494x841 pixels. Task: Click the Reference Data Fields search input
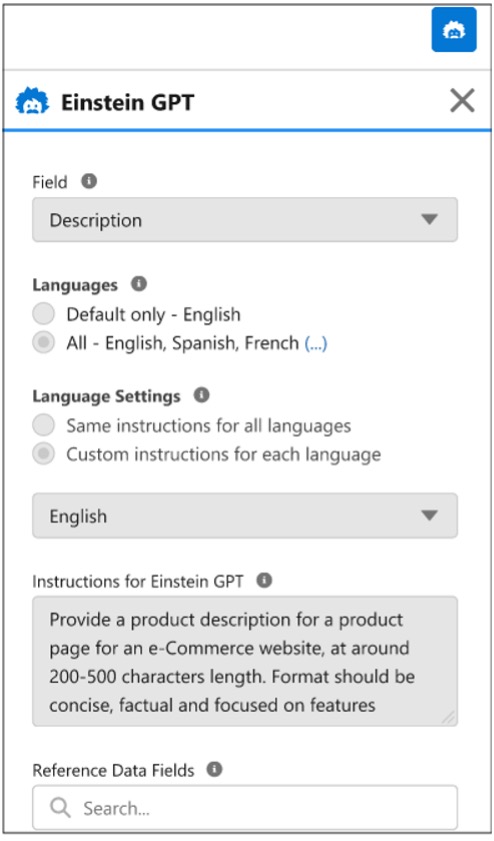point(245,808)
